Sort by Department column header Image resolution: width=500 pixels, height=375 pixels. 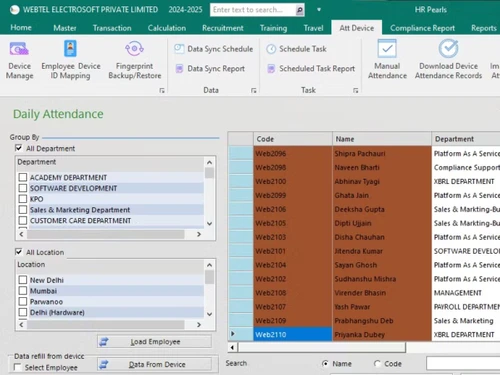[x=466, y=139]
